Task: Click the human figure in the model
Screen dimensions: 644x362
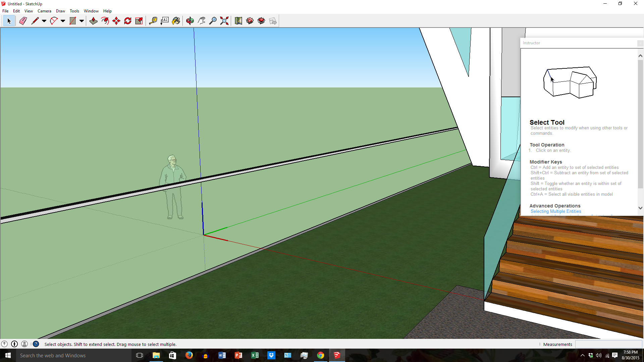Action: pos(172,187)
